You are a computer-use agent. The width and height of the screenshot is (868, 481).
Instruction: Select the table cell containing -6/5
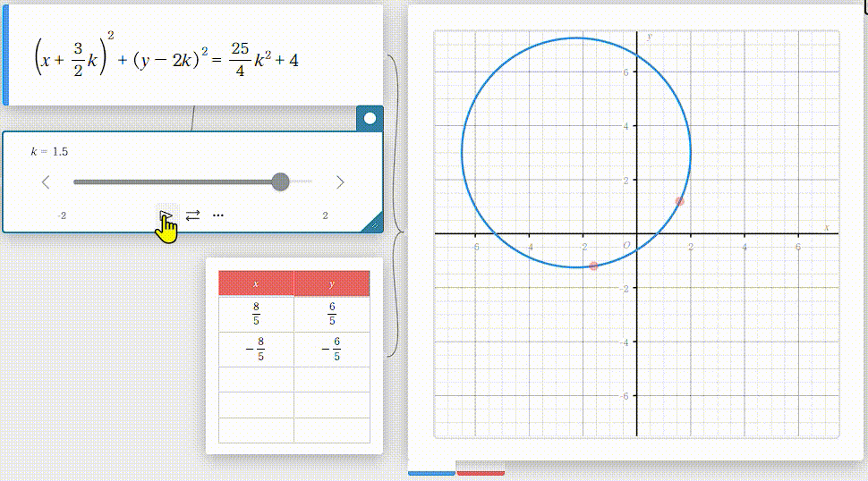pos(331,349)
